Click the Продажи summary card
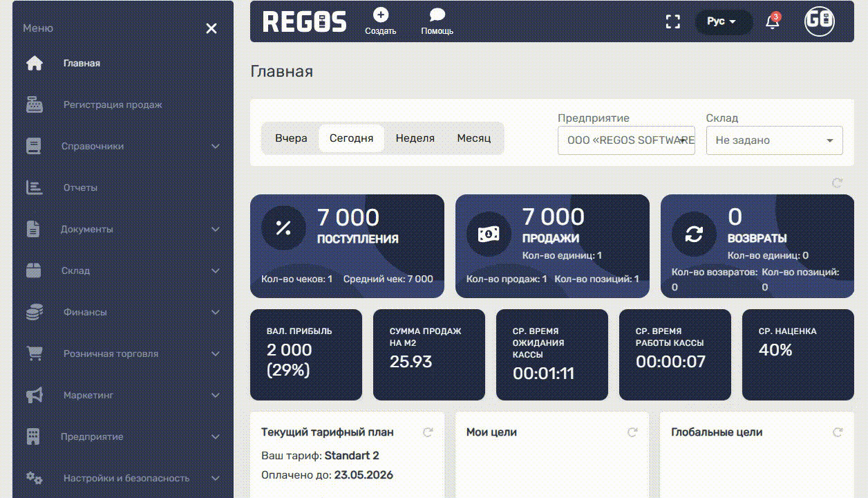868x498 pixels. [x=551, y=246]
